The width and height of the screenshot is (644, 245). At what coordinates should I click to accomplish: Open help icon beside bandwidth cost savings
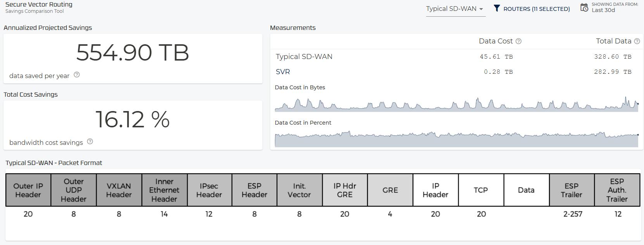click(90, 142)
